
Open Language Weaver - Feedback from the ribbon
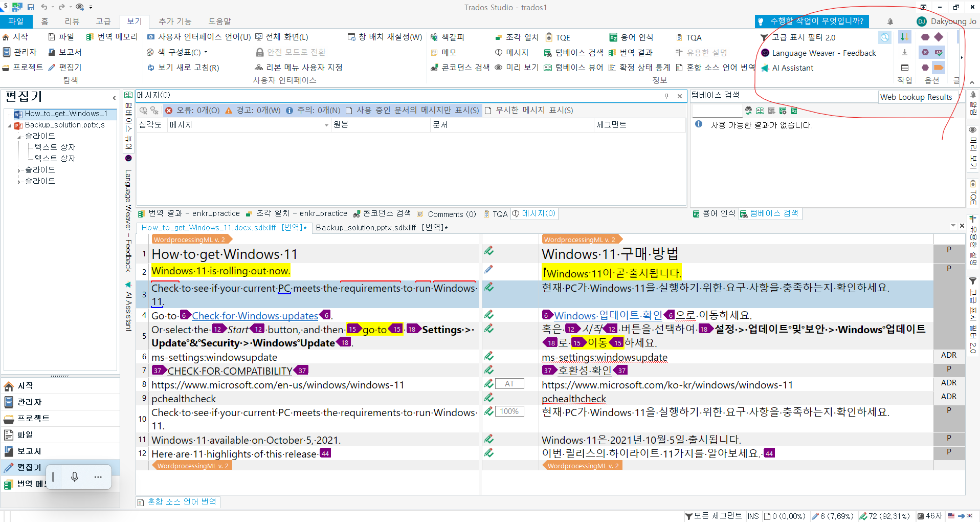818,53
